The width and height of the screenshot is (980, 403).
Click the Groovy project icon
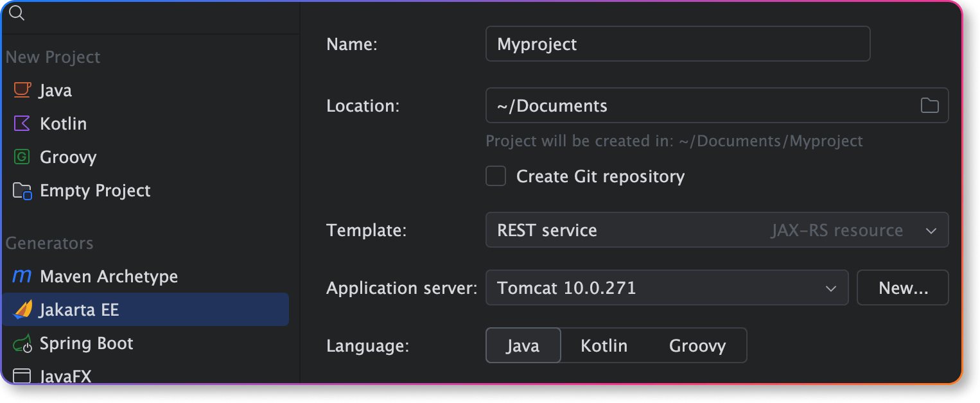point(22,157)
